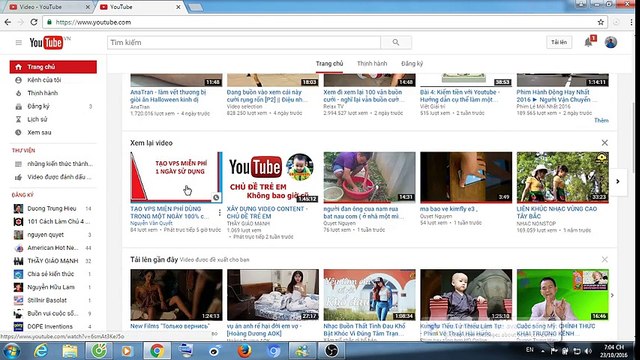
Task: Open Nguyễn Văn Quyết channel link
Action: pos(151,224)
